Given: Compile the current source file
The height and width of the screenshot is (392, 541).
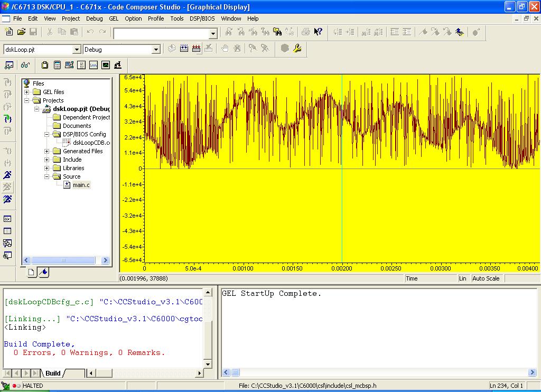Looking at the screenshot, I should 171,48.
